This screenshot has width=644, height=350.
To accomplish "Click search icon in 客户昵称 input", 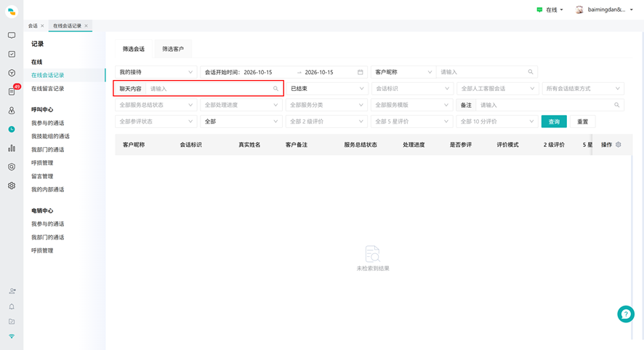I will coord(531,72).
